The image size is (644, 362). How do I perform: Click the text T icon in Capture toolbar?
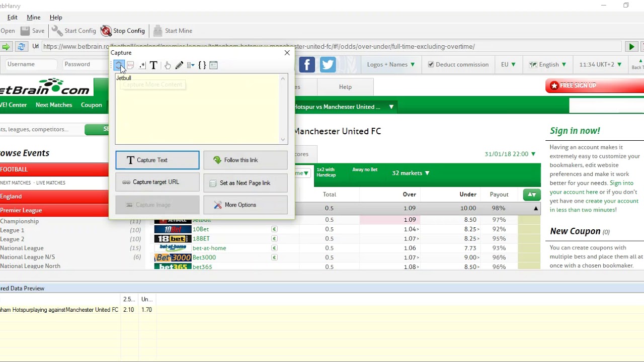[153, 65]
